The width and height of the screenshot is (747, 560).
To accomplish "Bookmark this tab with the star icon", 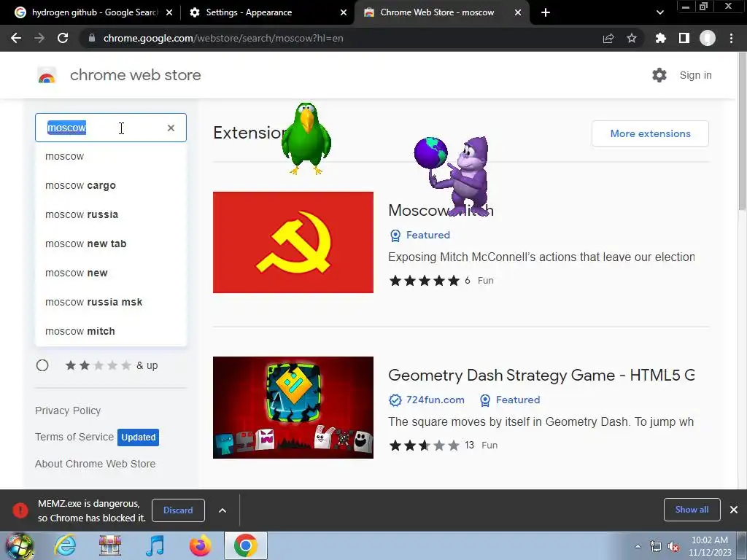I will (632, 38).
